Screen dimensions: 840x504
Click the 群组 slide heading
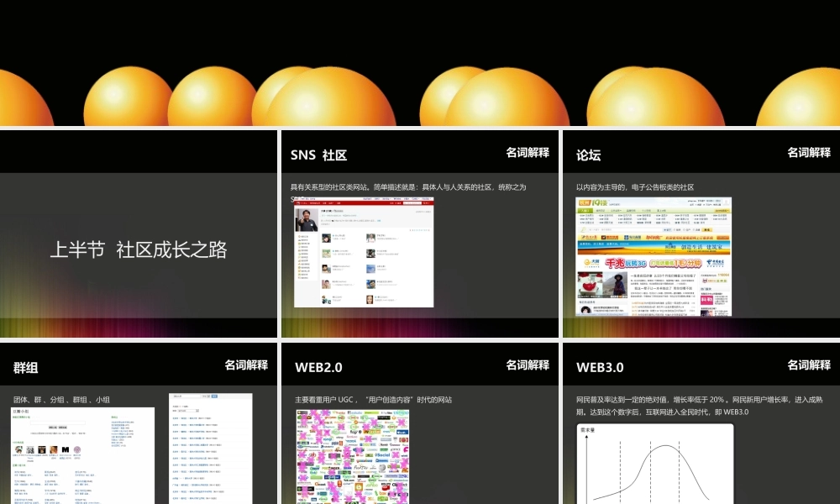coord(26,368)
